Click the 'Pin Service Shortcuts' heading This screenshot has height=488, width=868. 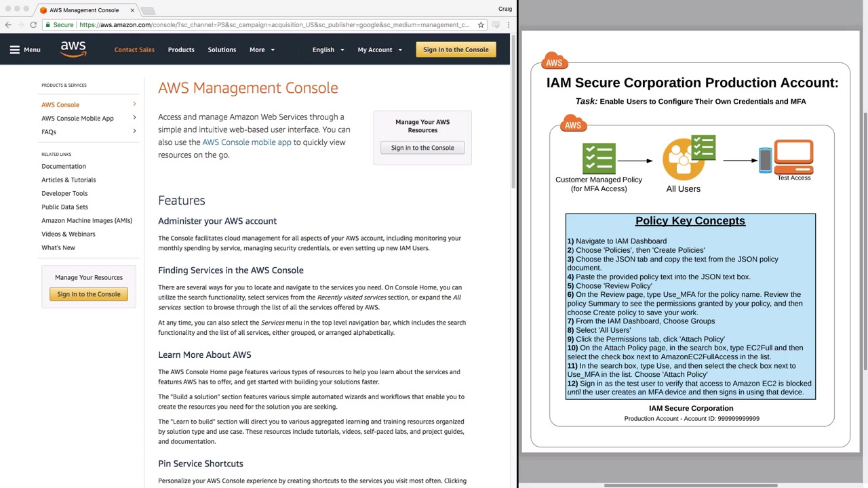point(201,464)
